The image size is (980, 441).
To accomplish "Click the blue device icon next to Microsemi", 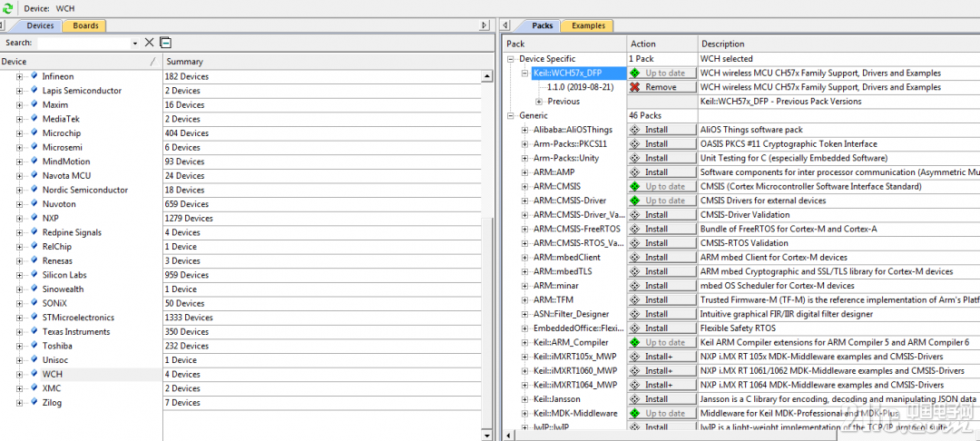I will [x=34, y=147].
